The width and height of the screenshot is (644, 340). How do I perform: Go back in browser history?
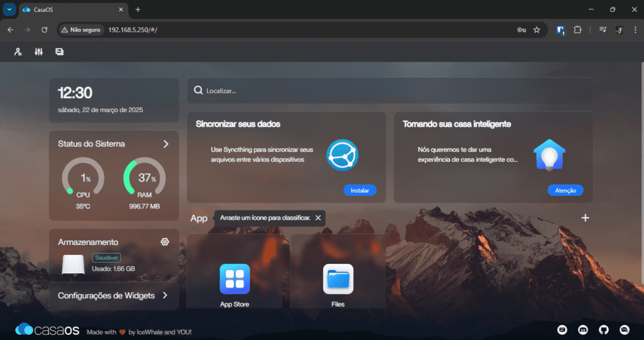[x=11, y=30]
